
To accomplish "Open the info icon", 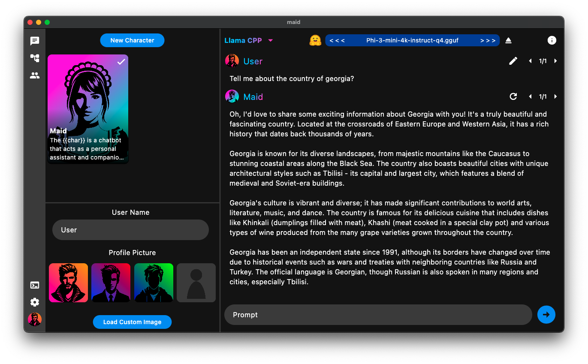I will (552, 40).
